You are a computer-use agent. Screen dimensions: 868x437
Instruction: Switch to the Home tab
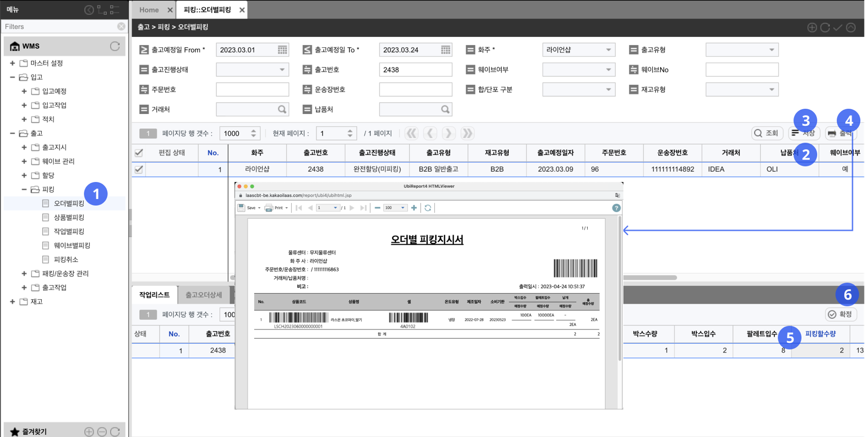click(x=149, y=10)
